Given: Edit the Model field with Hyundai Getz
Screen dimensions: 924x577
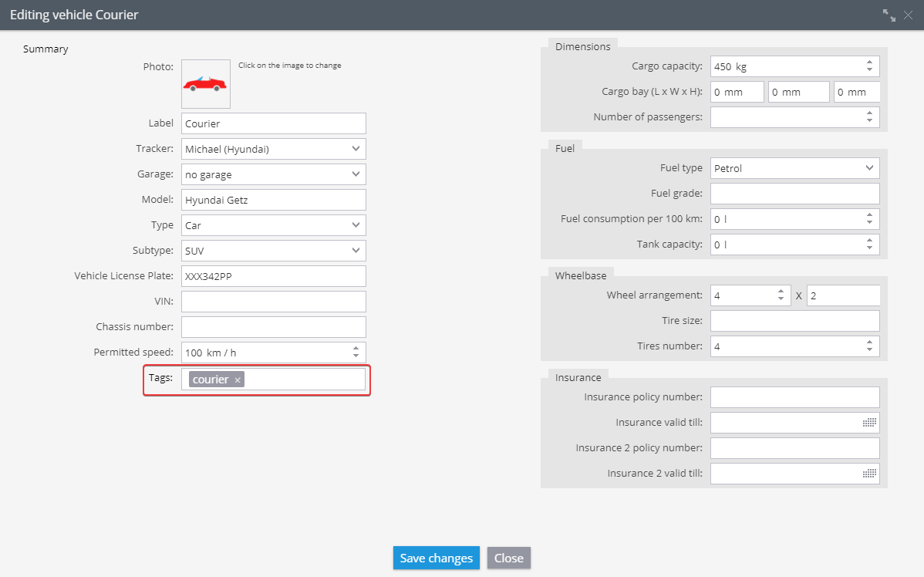Looking at the screenshot, I should pyautogui.click(x=274, y=200).
